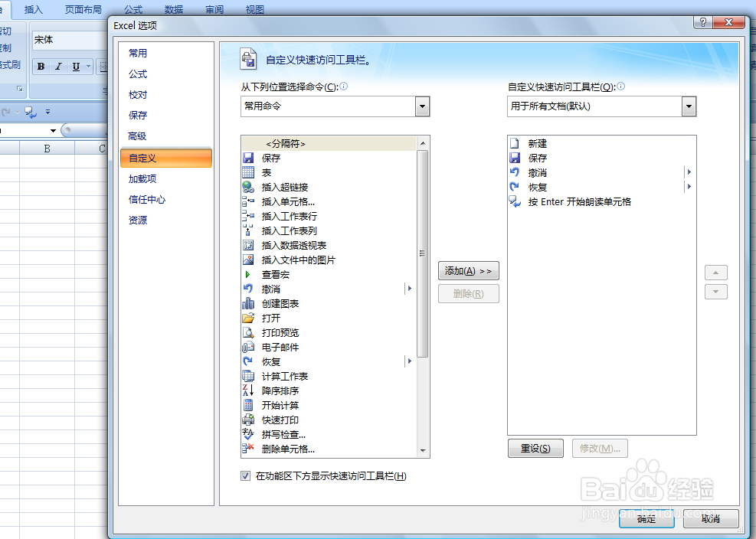
Task: Select the <分隔符> separator entry
Action: coord(329,143)
